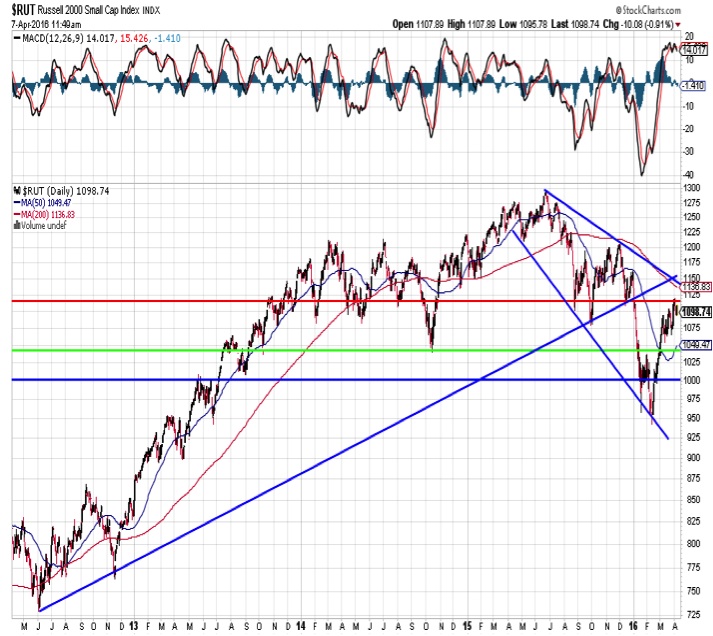This screenshot has height=636, width=713.
Task: Click the 1300 price axis label
Action: coord(692,188)
